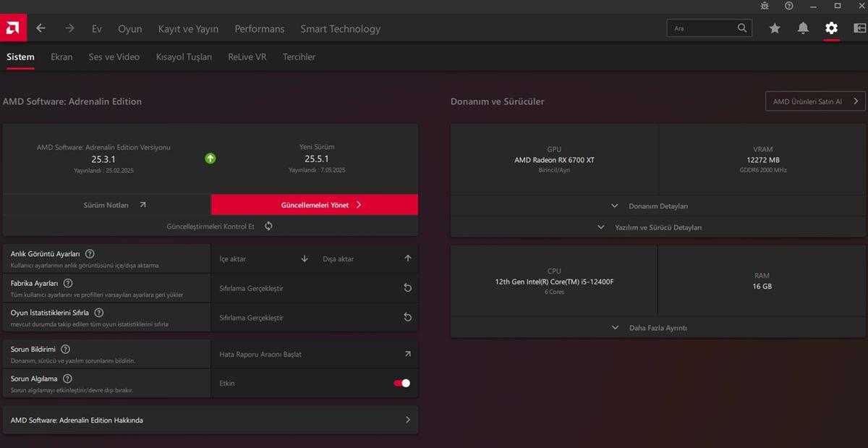Click reset icon for Fabrika Ayarları
This screenshot has width=868, height=448.
[407, 288]
